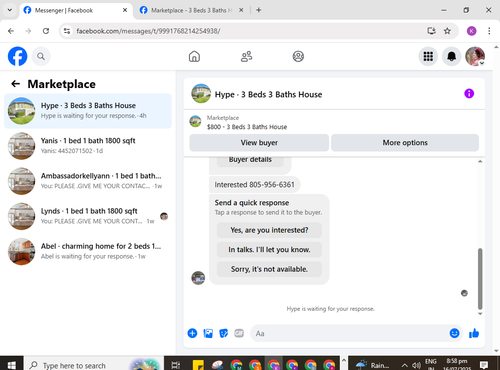
Task: Open the Lynds 1 bed 1 bath conversation
Action: click(x=88, y=216)
